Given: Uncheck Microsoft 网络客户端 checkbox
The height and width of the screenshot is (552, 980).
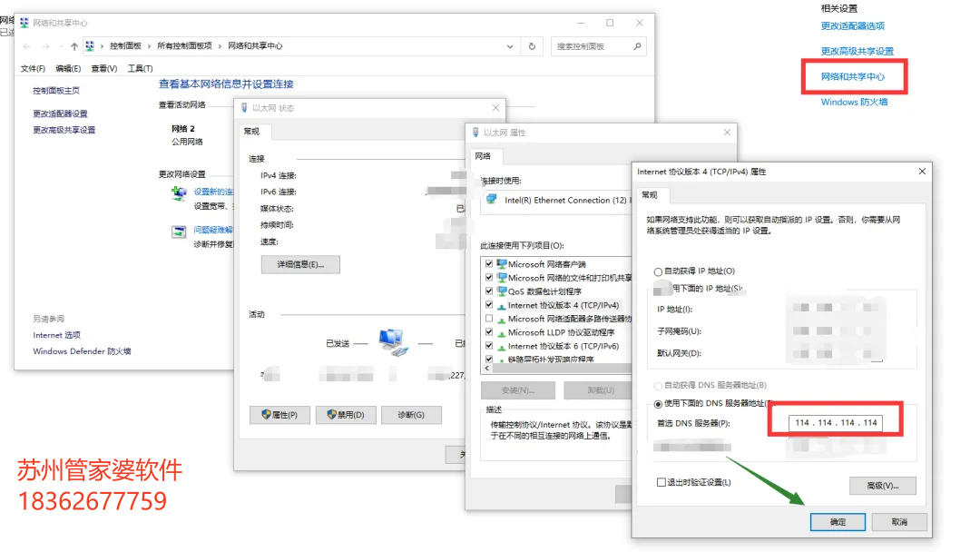Looking at the screenshot, I should click(x=489, y=264).
